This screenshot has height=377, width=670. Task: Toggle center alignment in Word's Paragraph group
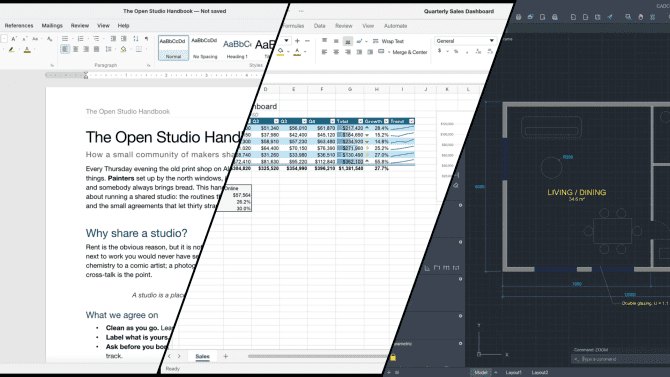click(x=76, y=50)
